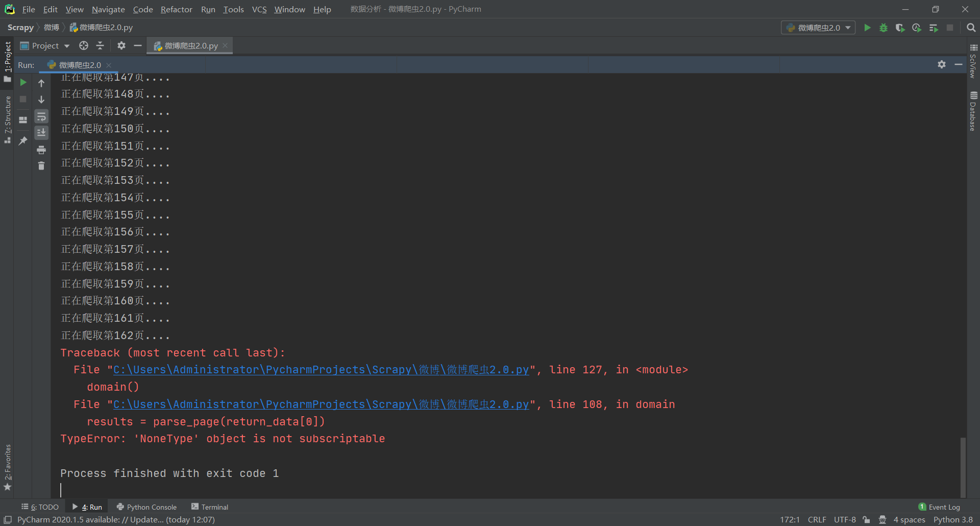Toggle the Database side tool window
This screenshot has width=980, height=526.
[973, 111]
